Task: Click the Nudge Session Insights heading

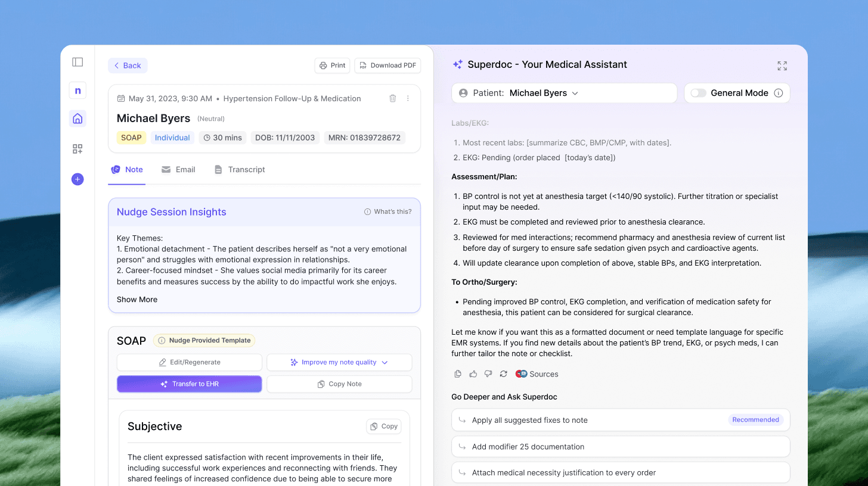Action: 171,212
